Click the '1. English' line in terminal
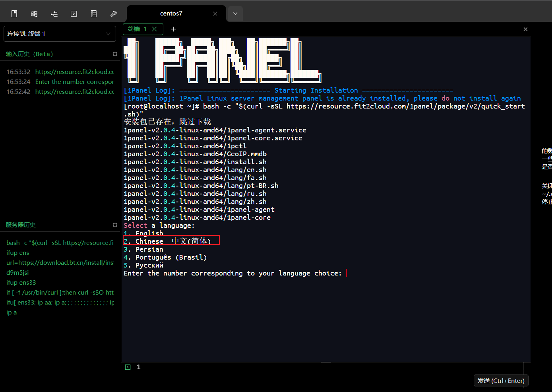This screenshot has height=392, width=552. coord(143,233)
